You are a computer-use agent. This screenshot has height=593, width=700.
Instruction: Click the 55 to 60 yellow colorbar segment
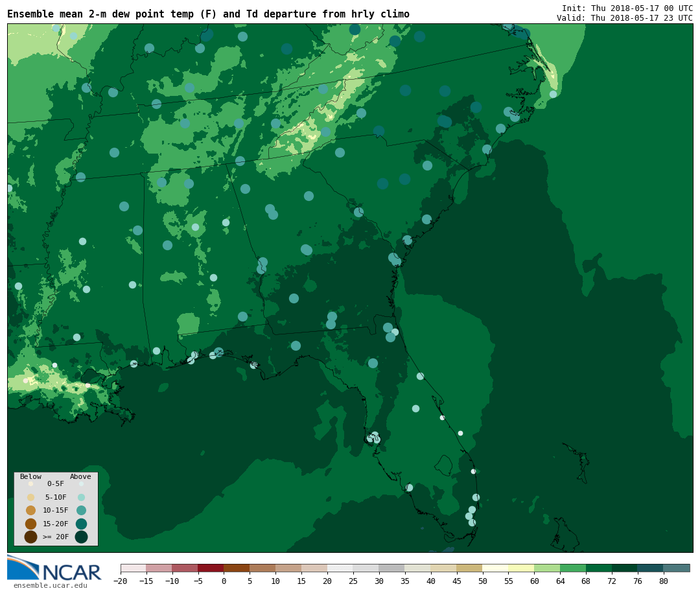click(522, 568)
